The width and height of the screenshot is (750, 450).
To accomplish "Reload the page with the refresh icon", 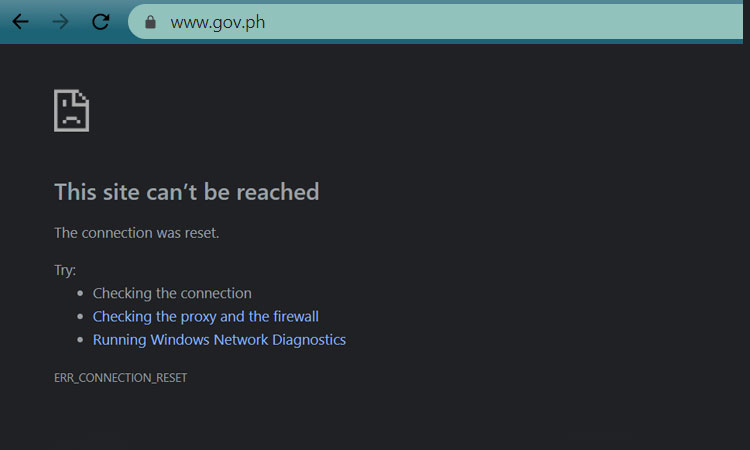I will tap(100, 22).
